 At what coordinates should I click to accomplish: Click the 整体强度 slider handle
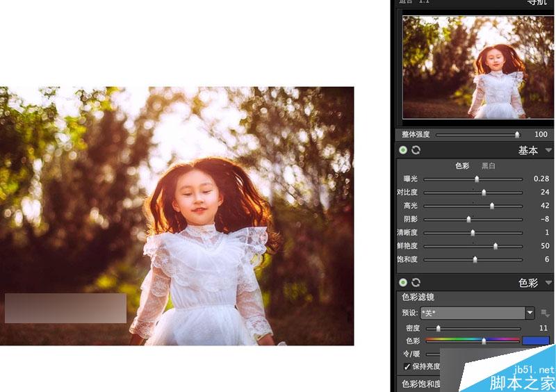coord(517,134)
